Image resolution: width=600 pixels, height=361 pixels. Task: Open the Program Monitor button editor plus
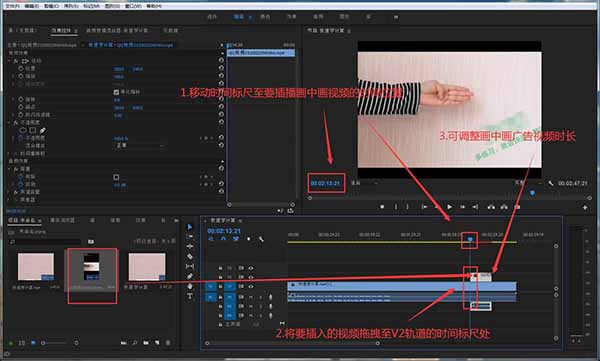585,207
